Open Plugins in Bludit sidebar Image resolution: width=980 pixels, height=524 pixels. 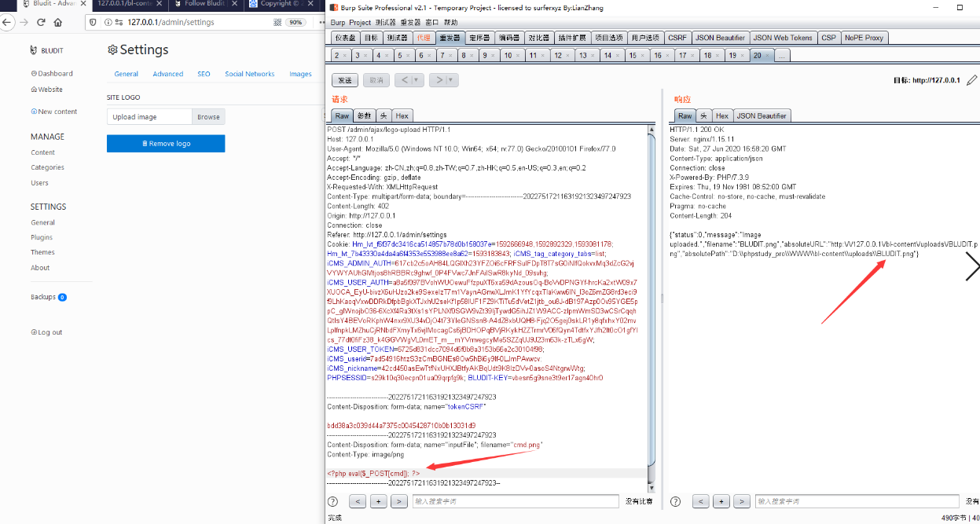pos(42,237)
